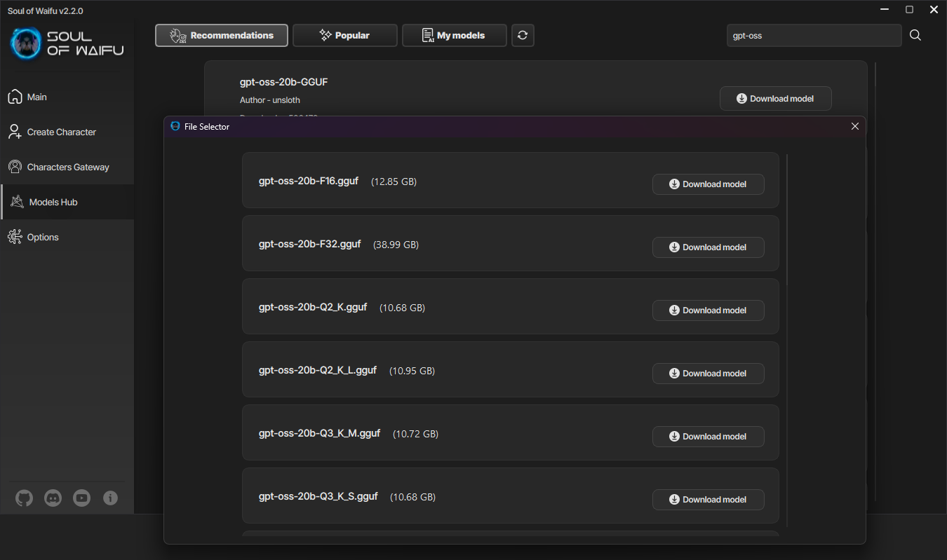Click the gpt-oss-20b-Q2_K_L.gguf file name

(x=318, y=370)
